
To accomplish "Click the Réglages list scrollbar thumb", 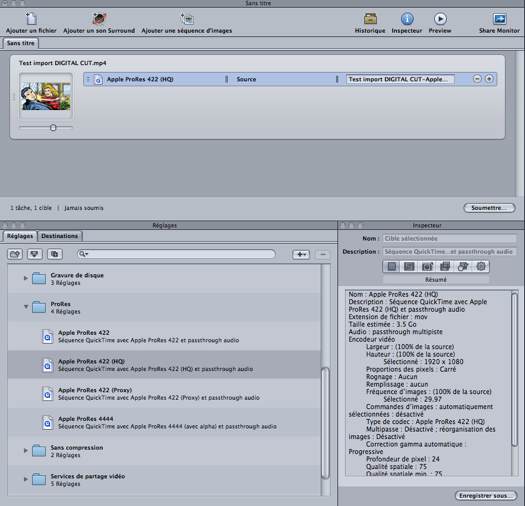I will coord(325,423).
